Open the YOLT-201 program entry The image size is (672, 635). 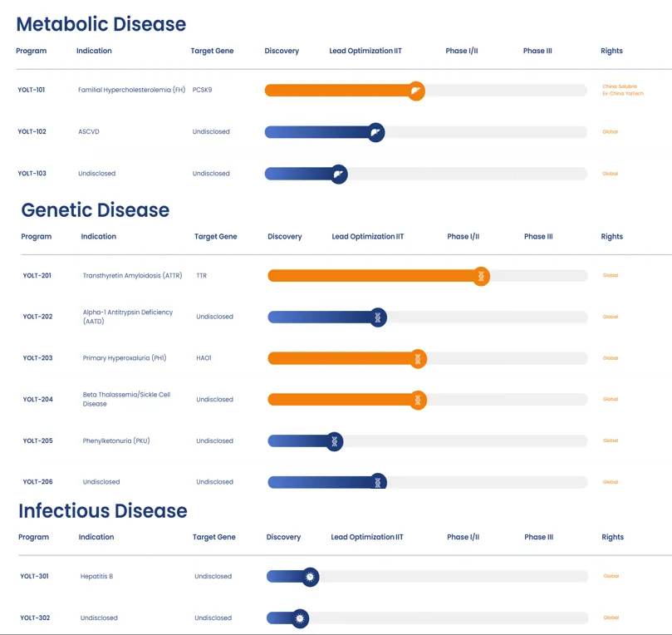pos(37,275)
